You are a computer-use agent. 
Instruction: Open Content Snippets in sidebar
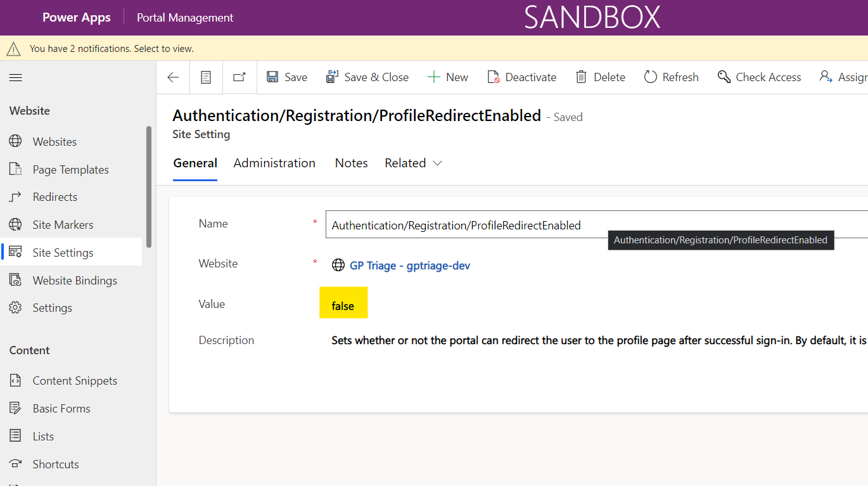point(71,381)
